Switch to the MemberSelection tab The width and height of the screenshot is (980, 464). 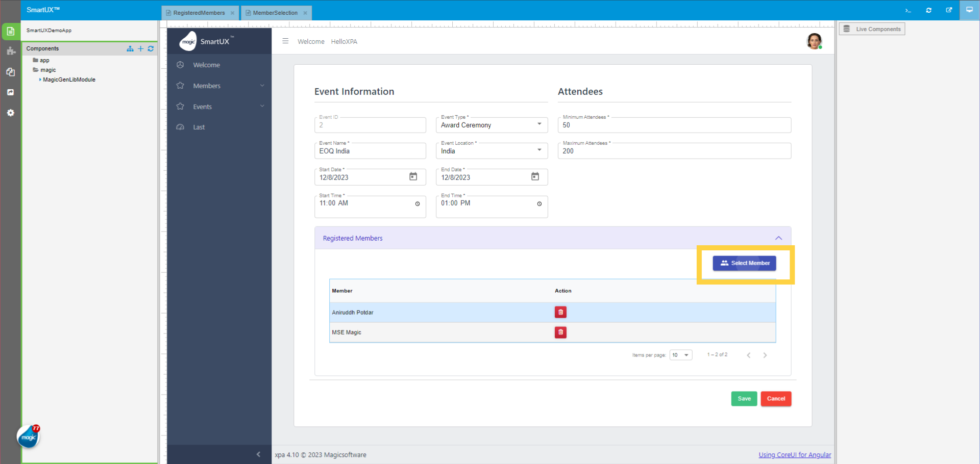pyautogui.click(x=275, y=13)
